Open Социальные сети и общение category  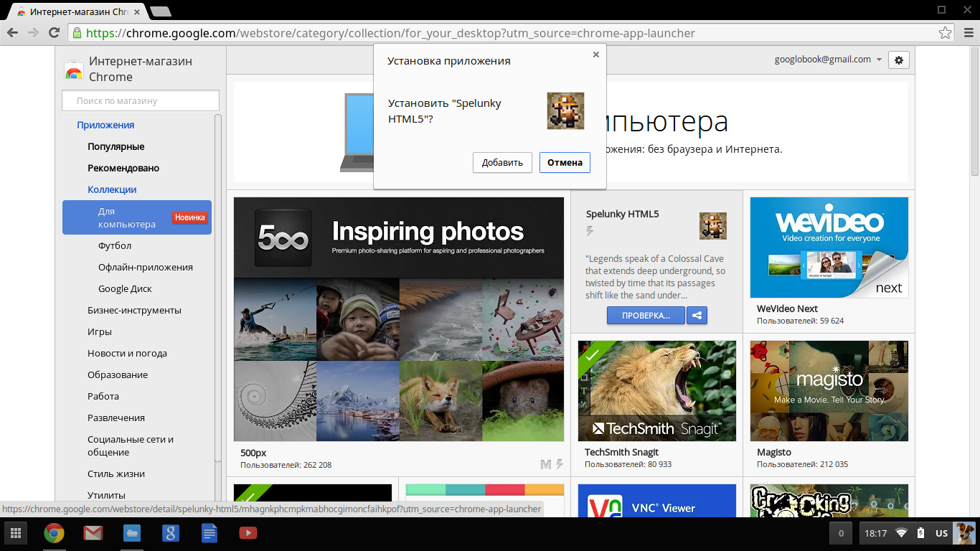[x=131, y=446]
